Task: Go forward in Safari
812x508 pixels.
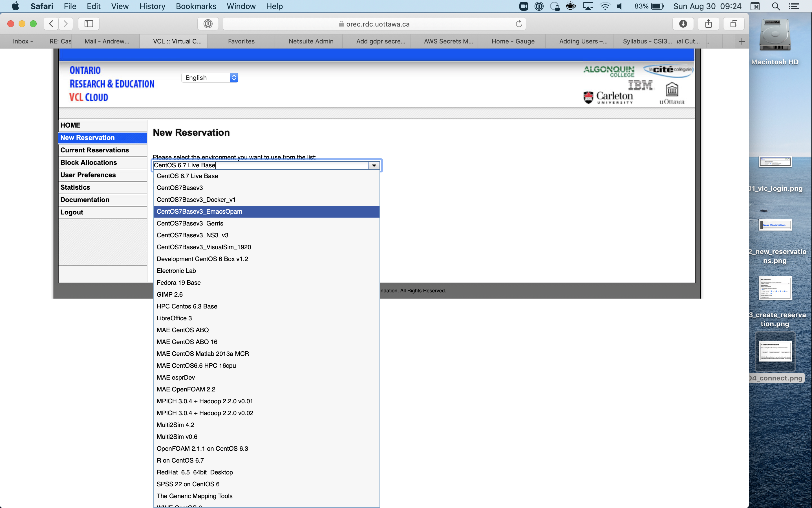Action: pyautogui.click(x=65, y=24)
